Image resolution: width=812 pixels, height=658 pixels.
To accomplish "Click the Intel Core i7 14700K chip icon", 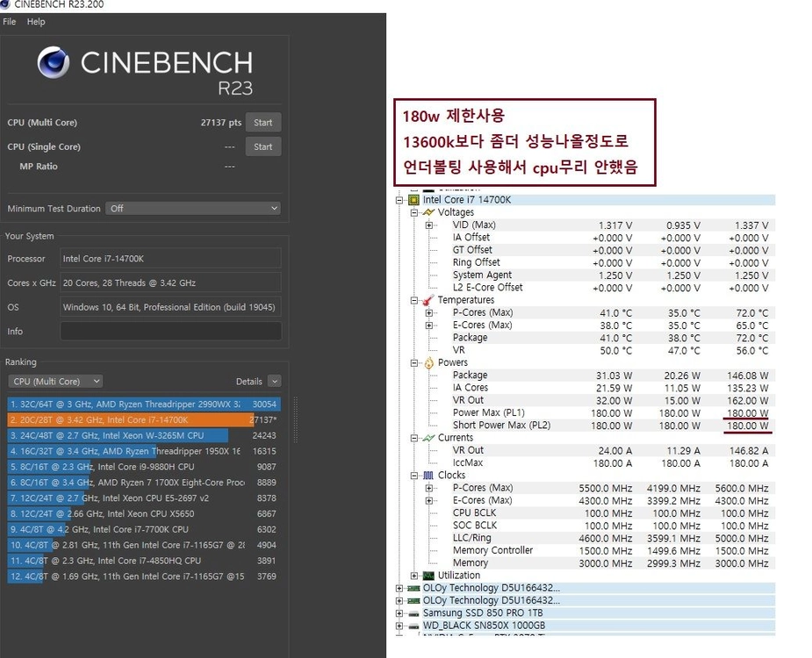I will 413,200.
